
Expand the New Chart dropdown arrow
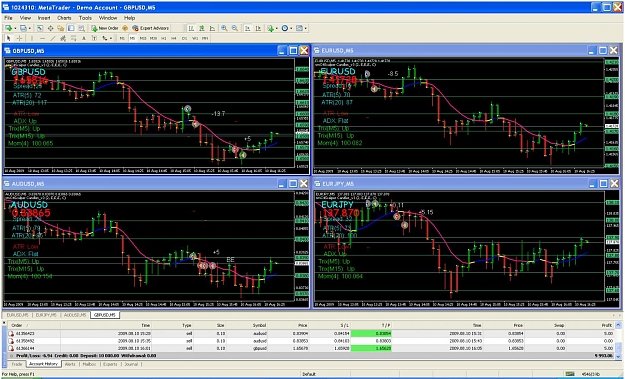point(15,28)
